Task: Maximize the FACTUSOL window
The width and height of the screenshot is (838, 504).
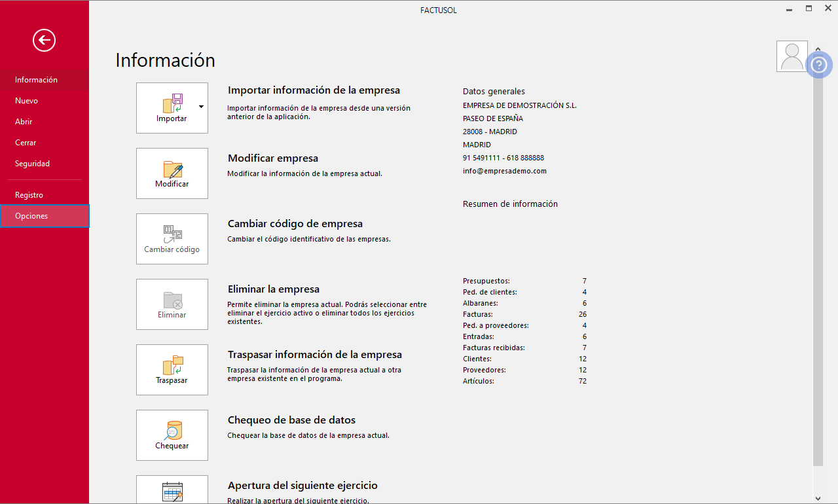Action: tap(809, 9)
